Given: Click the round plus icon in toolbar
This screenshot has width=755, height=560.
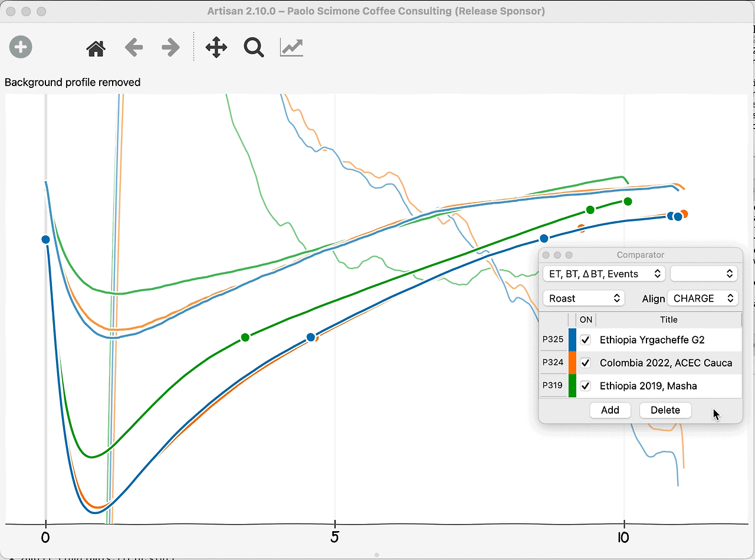Looking at the screenshot, I should [x=21, y=47].
